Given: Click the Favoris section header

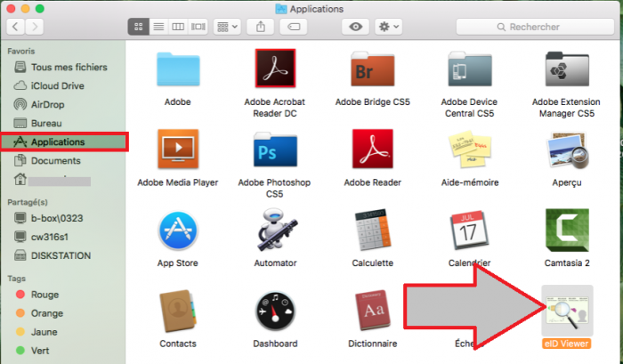Looking at the screenshot, I should point(21,52).
